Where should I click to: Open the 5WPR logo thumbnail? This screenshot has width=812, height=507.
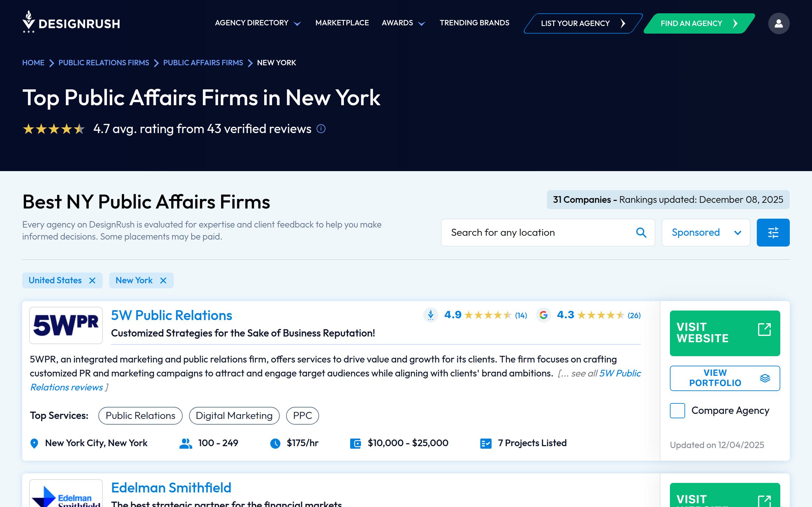pos(66,325)
